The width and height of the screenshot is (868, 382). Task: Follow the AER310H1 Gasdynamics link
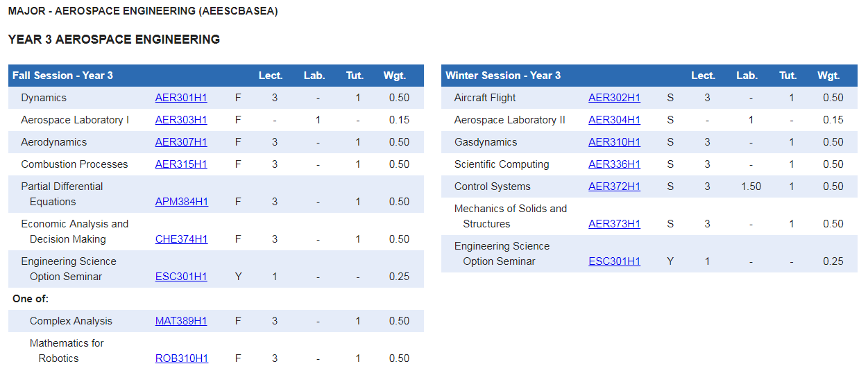point(614,142)
